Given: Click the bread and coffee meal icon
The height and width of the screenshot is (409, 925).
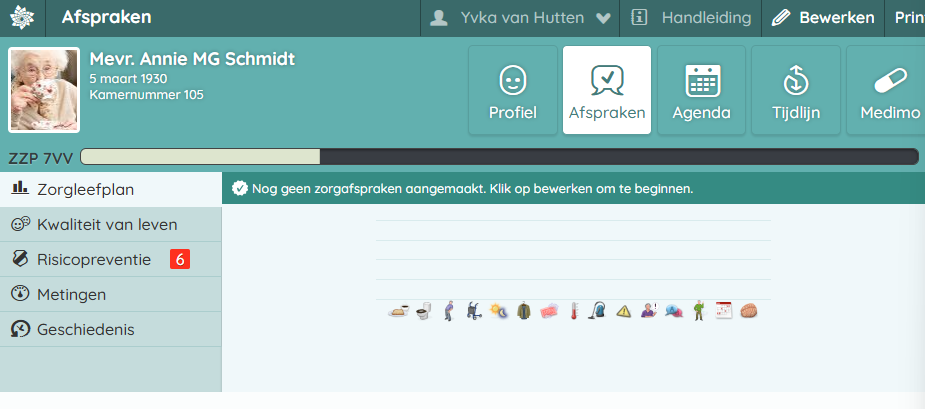Looking at the screenshot, I should coord(397,311).
